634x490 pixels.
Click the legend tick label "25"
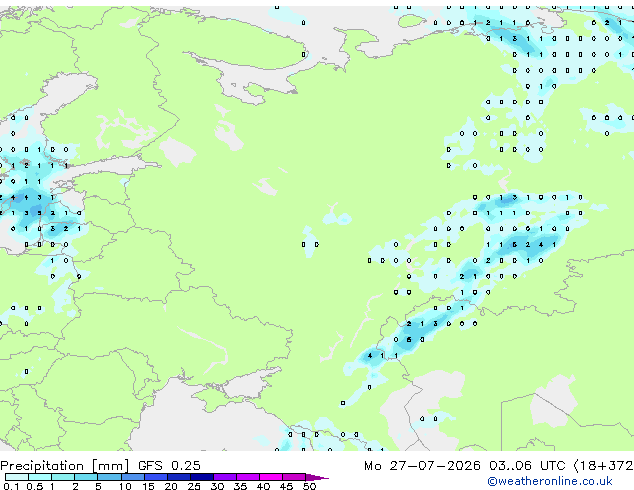point(194,486)
